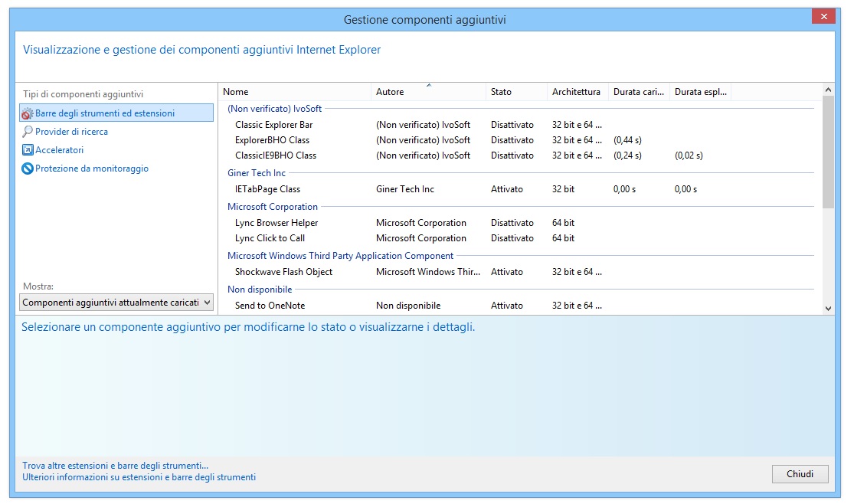Open Ulteriori informazioni su estensioni link
Image resolution: width=854 pixels, height=504 pixels.
(x=139, y=477)
